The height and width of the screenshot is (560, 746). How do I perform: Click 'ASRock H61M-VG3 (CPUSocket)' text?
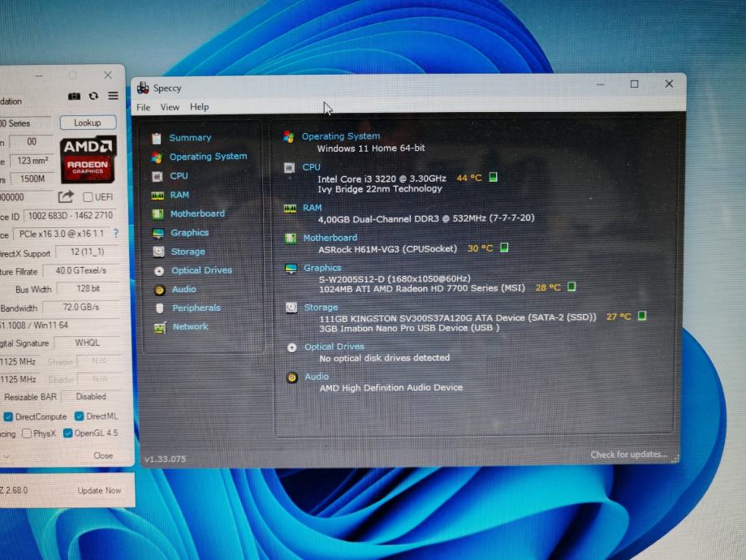tap(387, 249)
